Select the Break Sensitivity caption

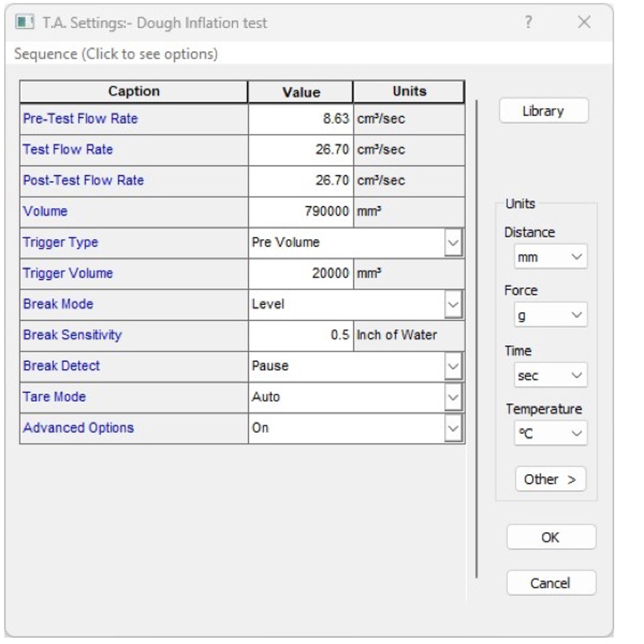[134, 335]
